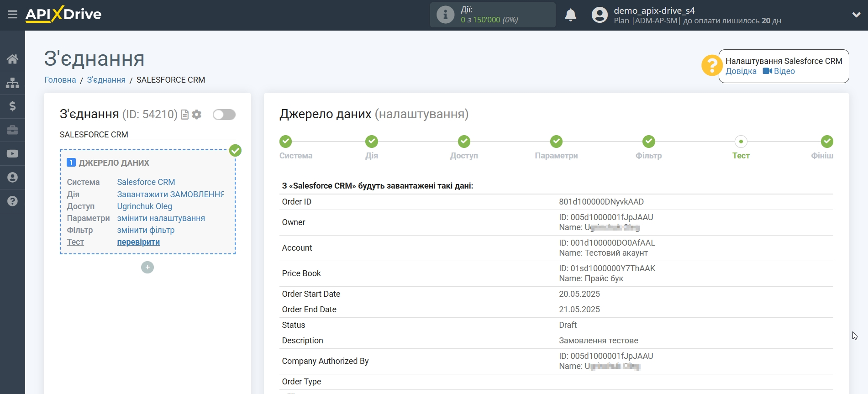Click the Account name Тестовий акаунт
This screenshot has height=394, width=868.
616,253
